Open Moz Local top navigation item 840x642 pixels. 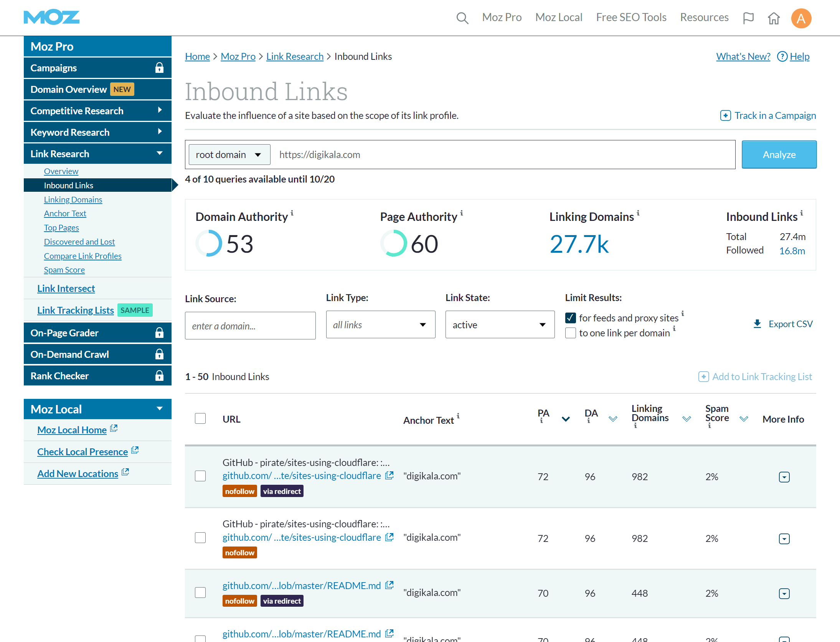coord(559,18)
